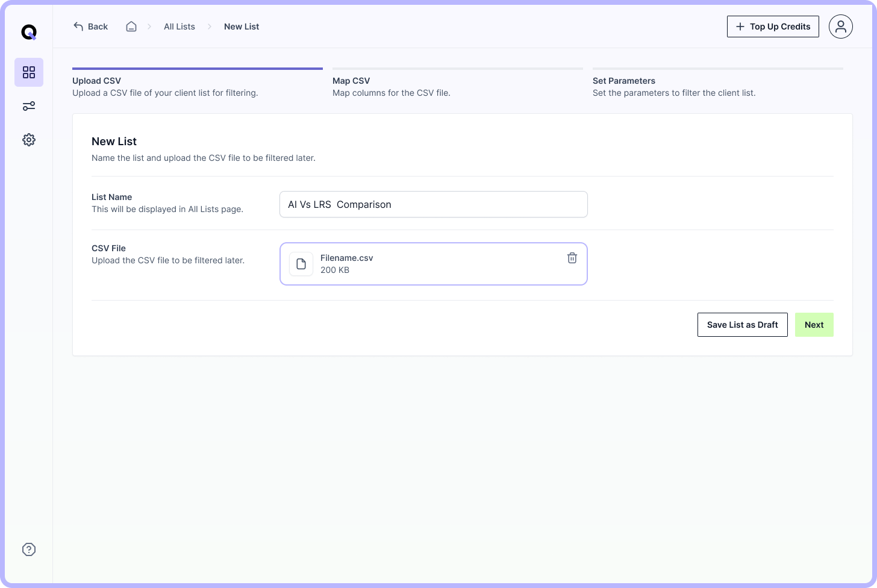
Task: Click the Next button
Action: pos(814,325)
